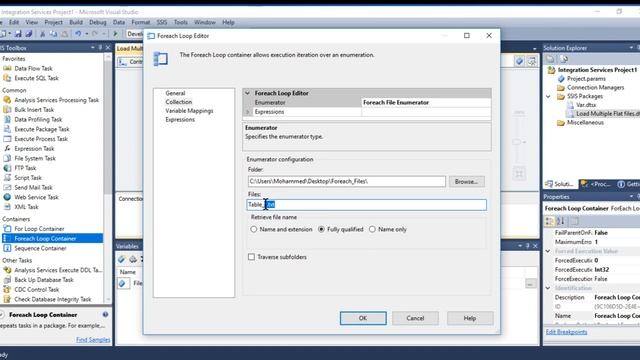This screenshot has height=360, width=640.
Task: Select Web Service Task
Action: (36, 198)
